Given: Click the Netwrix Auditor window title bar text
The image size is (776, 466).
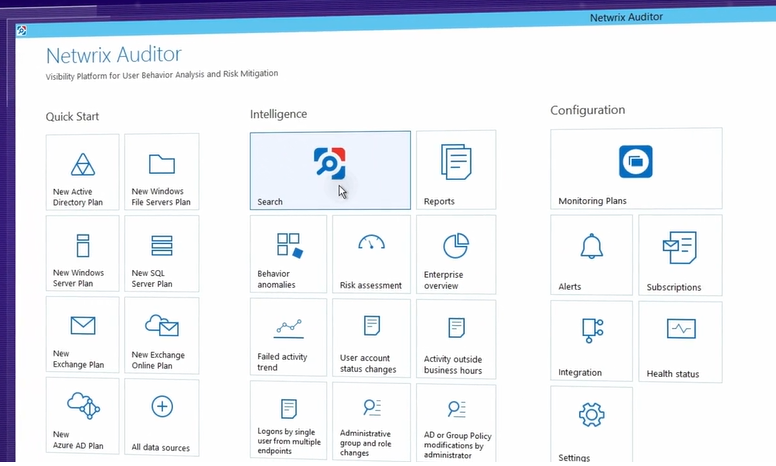Looking at the screenshot, I should click(x=626, y=17).
